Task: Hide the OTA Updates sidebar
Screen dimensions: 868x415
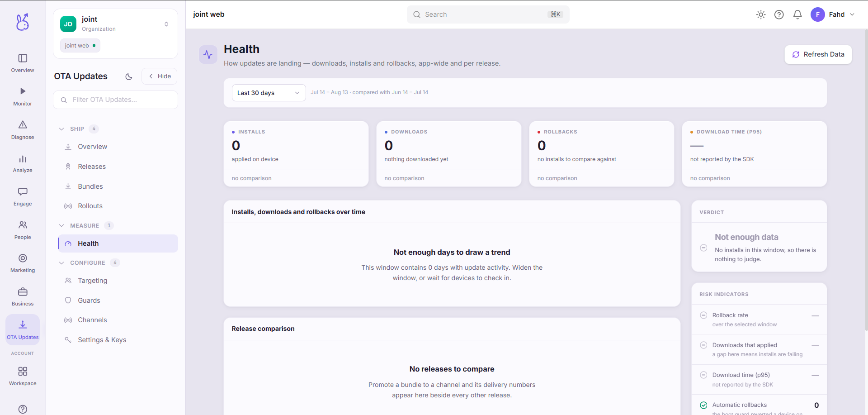Action: (160, 76)
